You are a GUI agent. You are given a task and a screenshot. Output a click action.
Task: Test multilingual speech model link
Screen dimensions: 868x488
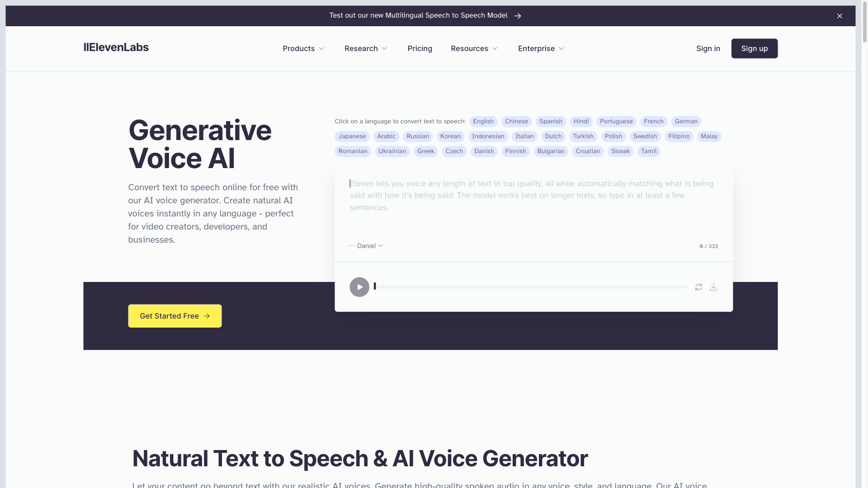click(x=426, y=15)
